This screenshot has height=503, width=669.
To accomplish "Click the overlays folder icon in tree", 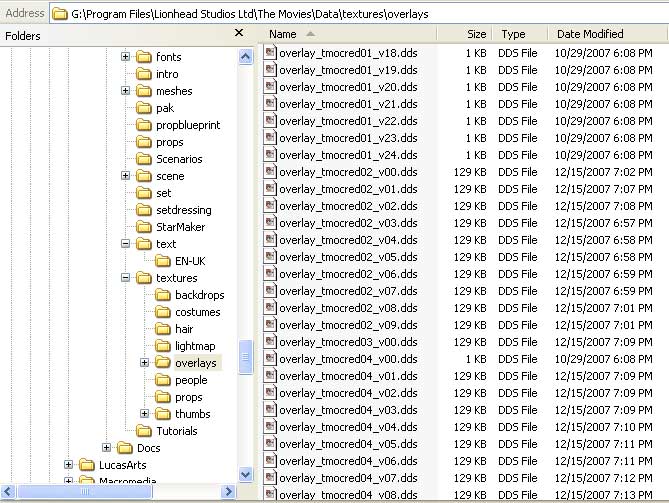I will point(161,363).
